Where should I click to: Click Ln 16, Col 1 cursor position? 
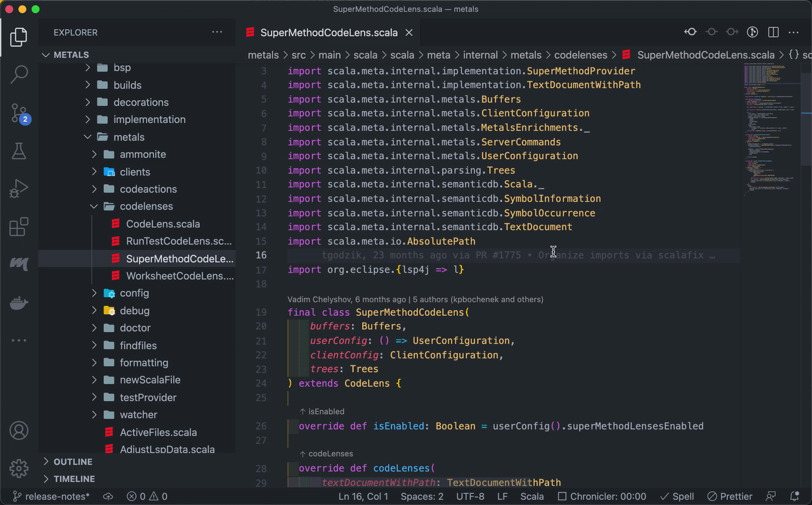363,496
